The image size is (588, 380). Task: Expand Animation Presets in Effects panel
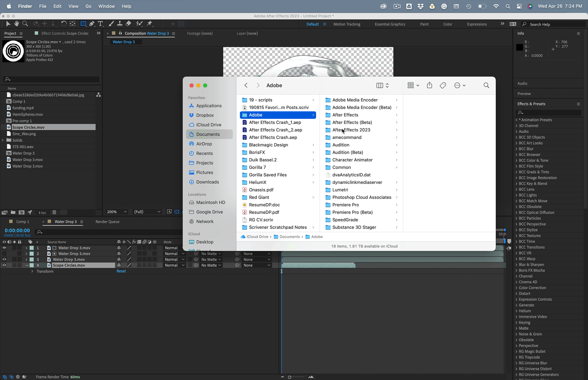pyautogui.click(x=517, y=120)
